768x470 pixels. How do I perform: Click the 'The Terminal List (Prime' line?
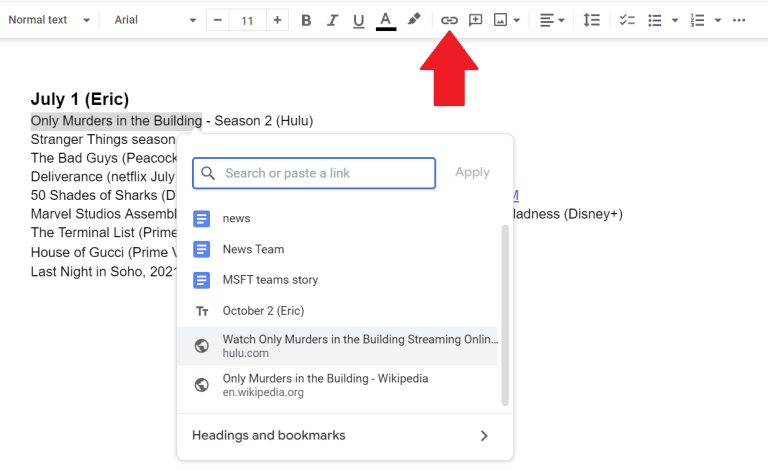[x=103, y=233]
